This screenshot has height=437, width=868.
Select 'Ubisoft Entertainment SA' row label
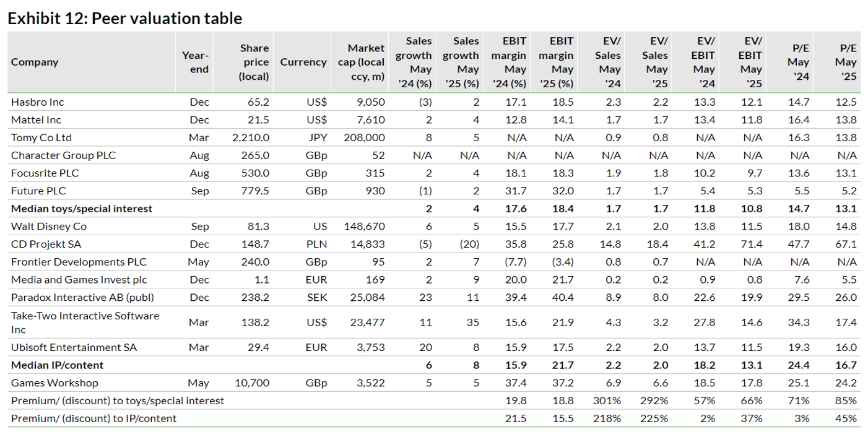pos(74,347)
